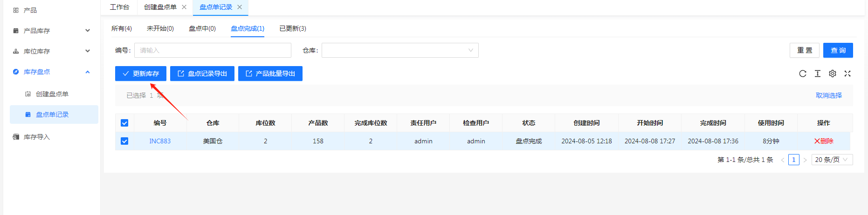Toggle the select-all header checkbox

click(124, 123)
